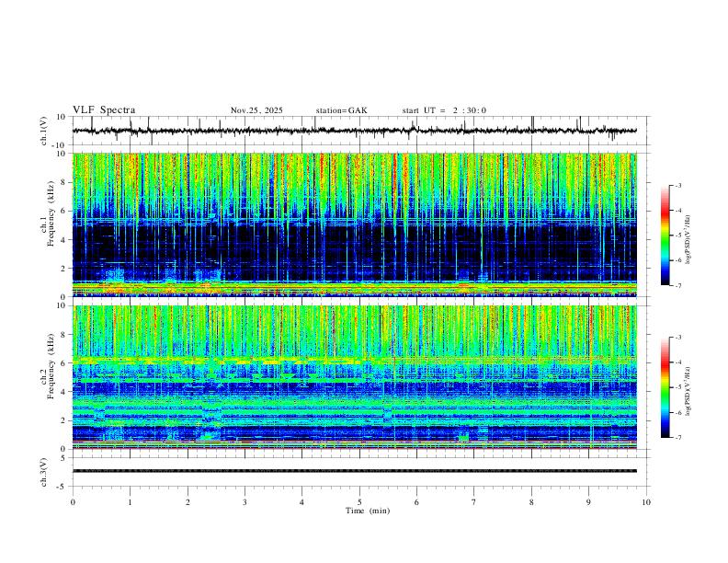Viewport: 728px width, 563px height.
Task: Click the "ch.1(V)" waveform axis label
Action: point(44,131)
